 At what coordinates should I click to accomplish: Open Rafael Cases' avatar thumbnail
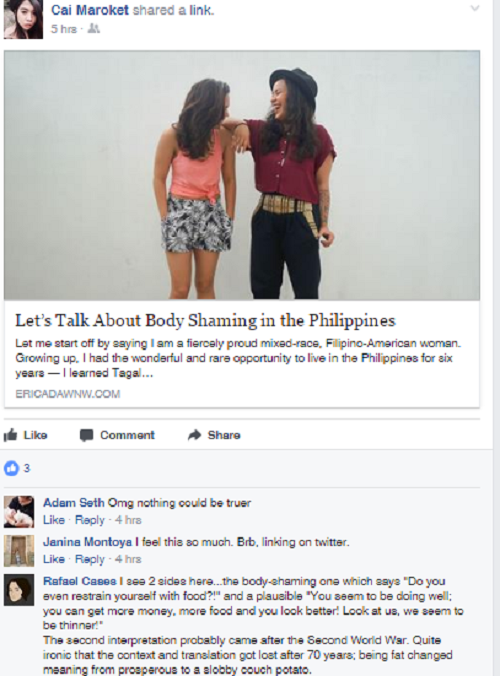pos(19,590)
